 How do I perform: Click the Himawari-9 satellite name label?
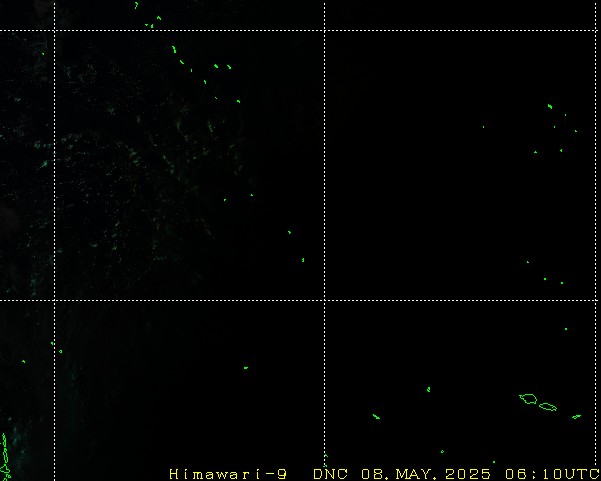pos(228,474)
